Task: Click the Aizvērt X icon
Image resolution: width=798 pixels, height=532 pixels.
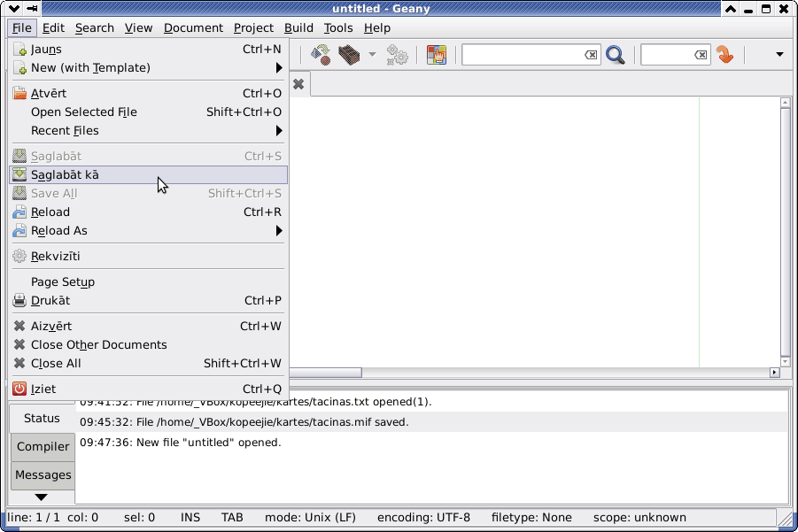Action: (x=19, y=326)
